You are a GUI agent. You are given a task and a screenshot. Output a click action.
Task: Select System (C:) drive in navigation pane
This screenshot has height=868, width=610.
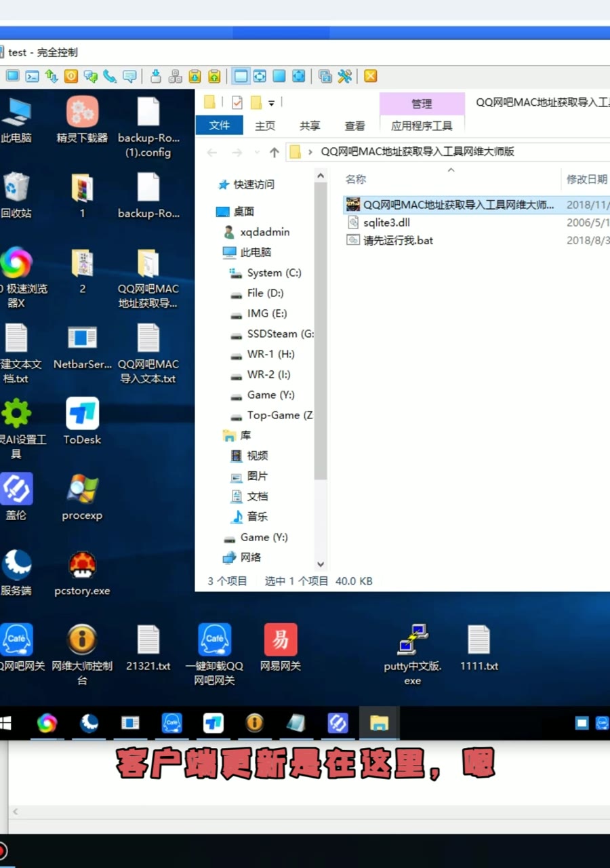click(x=274, y=273)
